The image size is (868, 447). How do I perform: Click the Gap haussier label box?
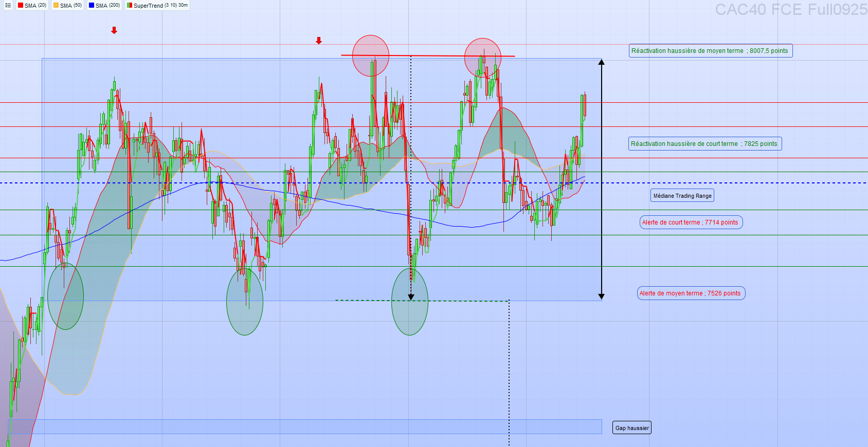pos(632,428)
